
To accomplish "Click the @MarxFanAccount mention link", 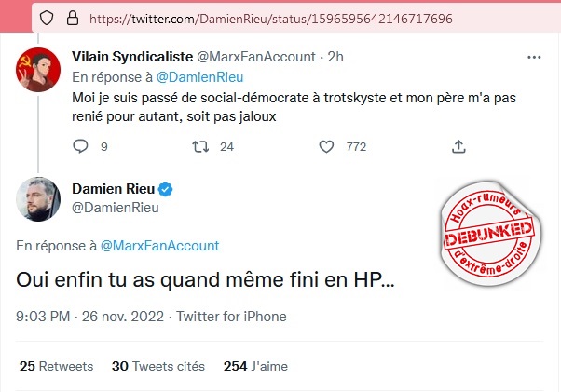I will pos(158,246).
